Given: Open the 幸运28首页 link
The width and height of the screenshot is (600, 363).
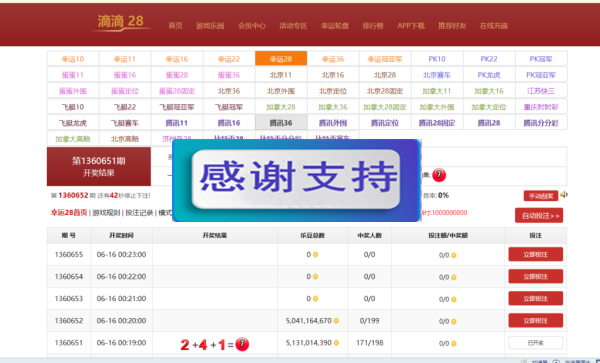Looking at the screenshot, I should (x=69, y=213).
